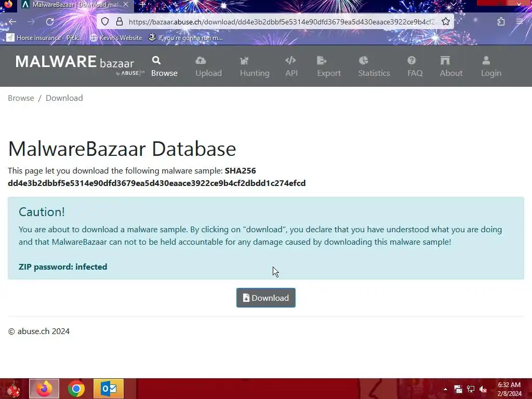The height and width of the screenshot is (399, 532).
Task: Close the Firefox window
Action: (519, 4)
